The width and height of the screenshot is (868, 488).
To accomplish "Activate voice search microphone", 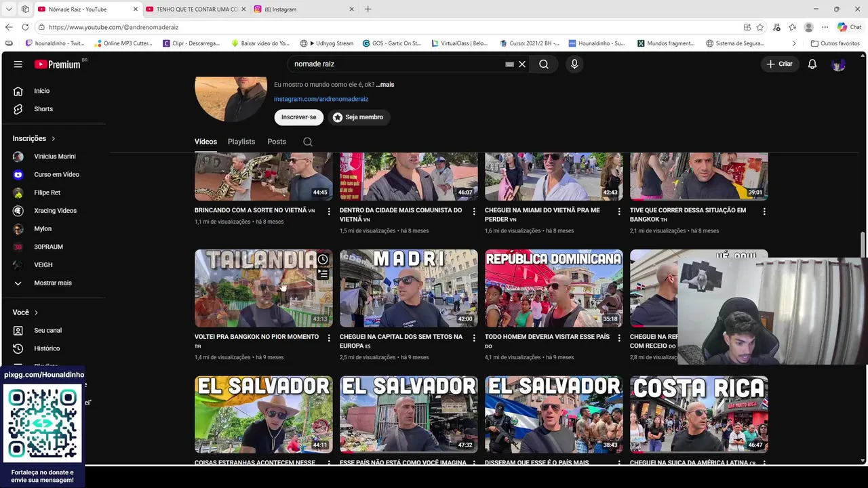I will pos(574,64).
